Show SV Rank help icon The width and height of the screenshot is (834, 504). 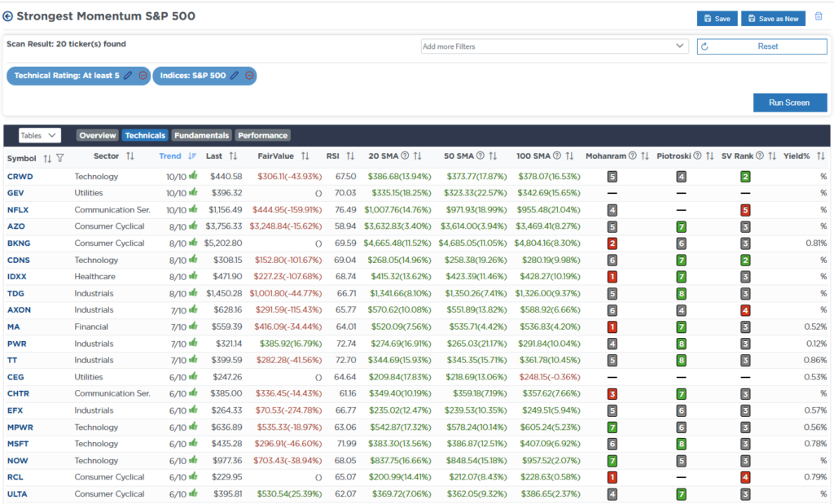(760, 156)
